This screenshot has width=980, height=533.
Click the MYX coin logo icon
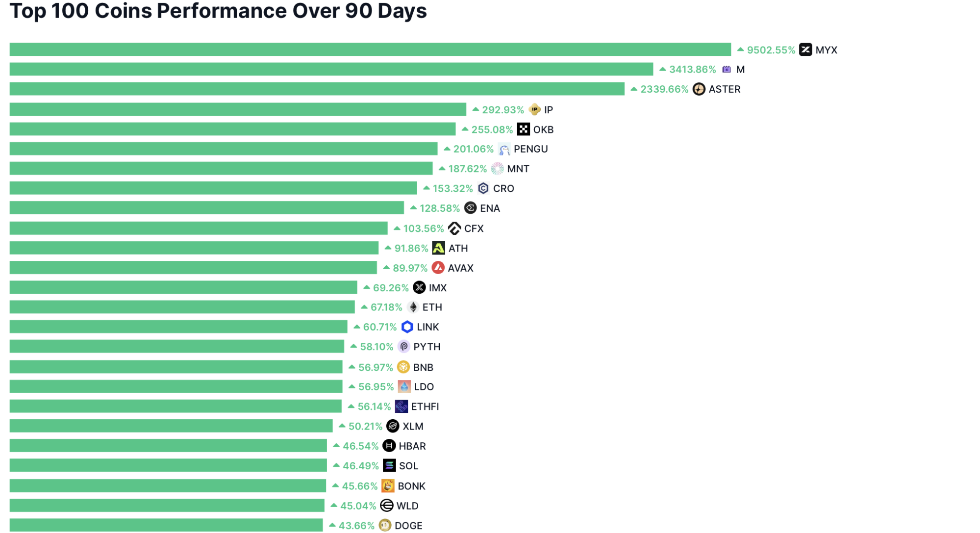(x=805, y=50)
